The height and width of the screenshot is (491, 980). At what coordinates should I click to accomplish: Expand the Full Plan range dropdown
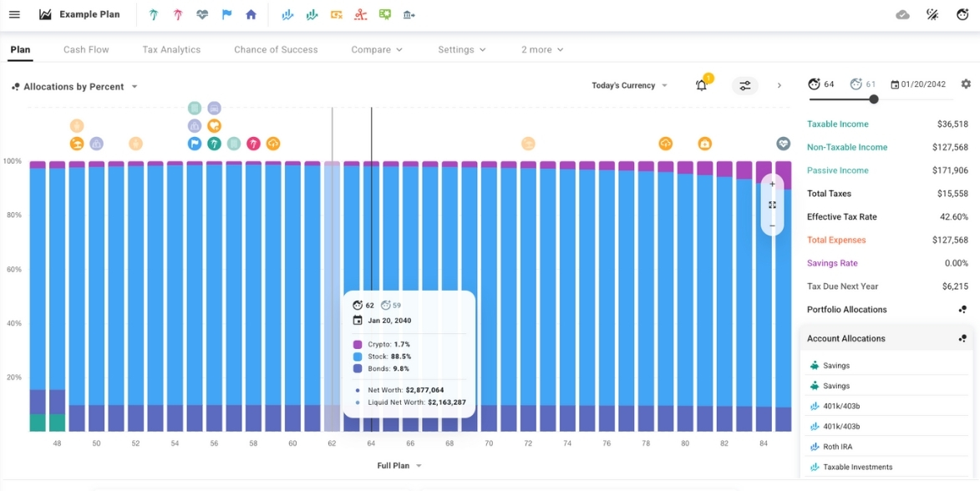point(399,465)
